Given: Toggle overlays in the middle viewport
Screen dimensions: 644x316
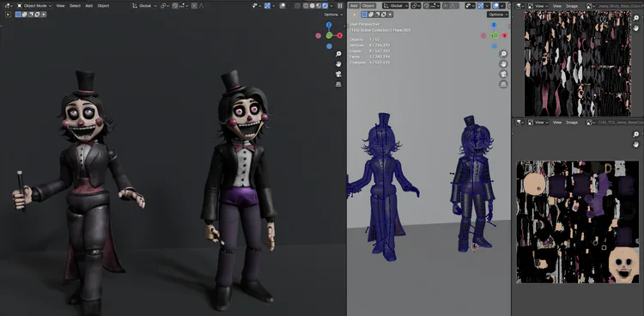Looking at the screenshot, I should 496,6.
